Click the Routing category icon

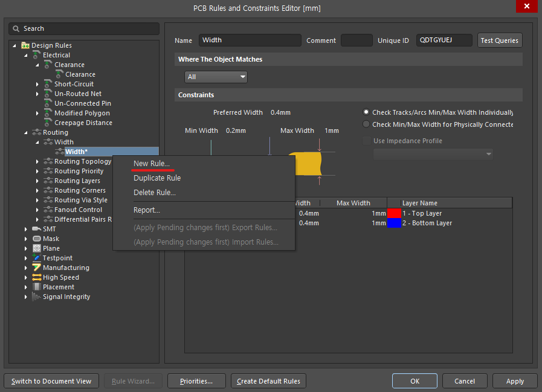(37, 132)
